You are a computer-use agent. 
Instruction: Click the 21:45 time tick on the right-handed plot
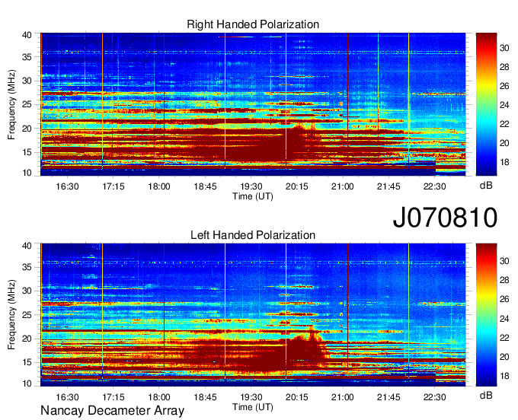pyautogui.click(x=388, y=186)
